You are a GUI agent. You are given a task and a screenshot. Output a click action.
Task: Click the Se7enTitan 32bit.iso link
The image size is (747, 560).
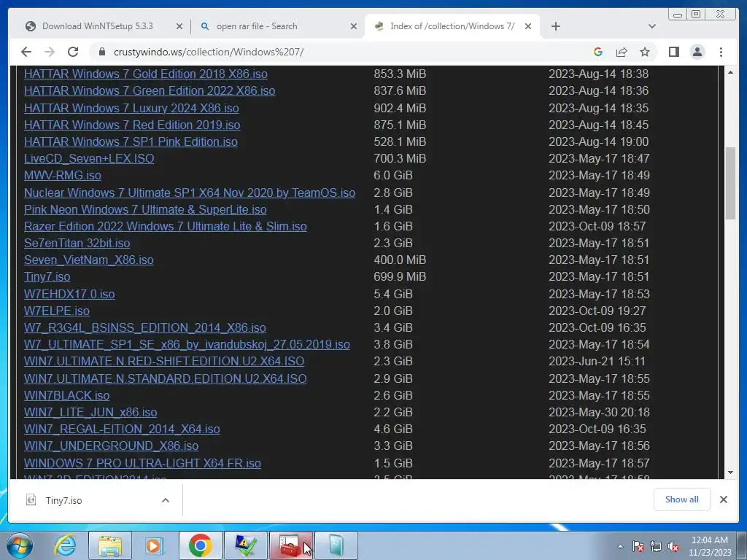tap(77, 243)
